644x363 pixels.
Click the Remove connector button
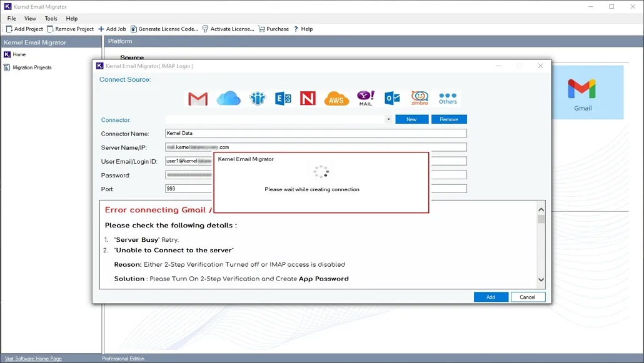pyautogui.click(x=448, y=119)
